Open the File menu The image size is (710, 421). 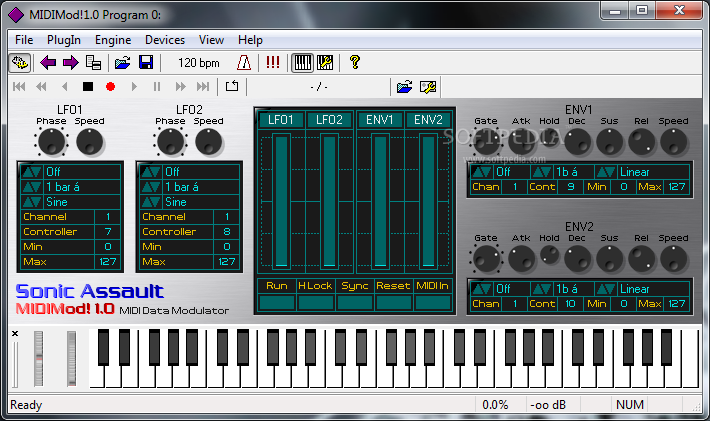[x=24, y=40]
